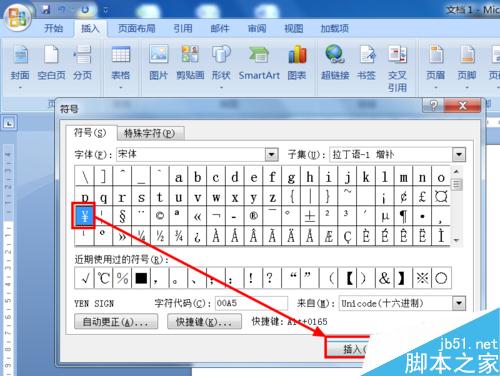This screenshot has width=500, height=376.
Task: Select the pilcrow ¶ symbol
Action: click(x=403, y=216)
